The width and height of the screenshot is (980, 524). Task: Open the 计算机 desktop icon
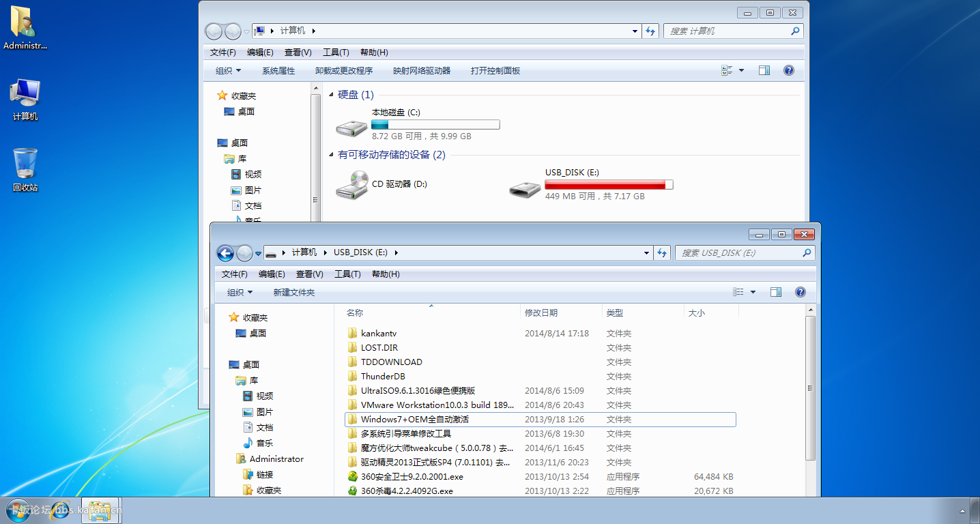coord(25,100)
